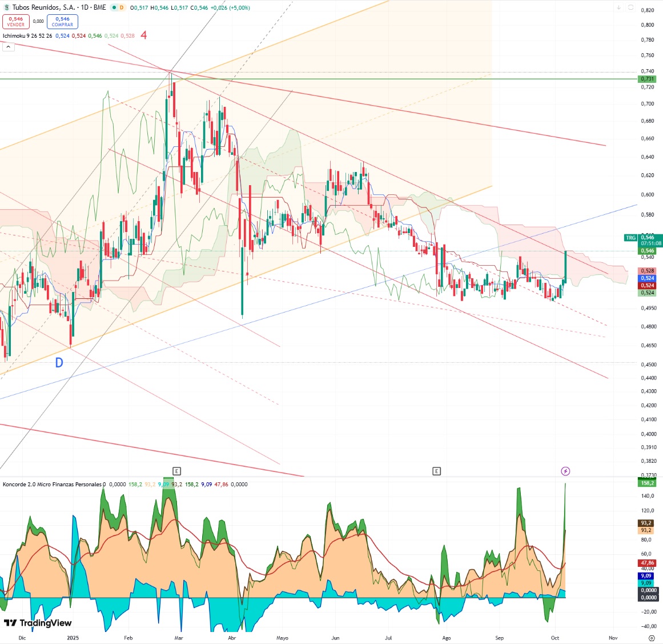Screen dimensions: 663x644
Task: Click the blue COMPRAR 0,546 buy button
Action: (63, 22)
